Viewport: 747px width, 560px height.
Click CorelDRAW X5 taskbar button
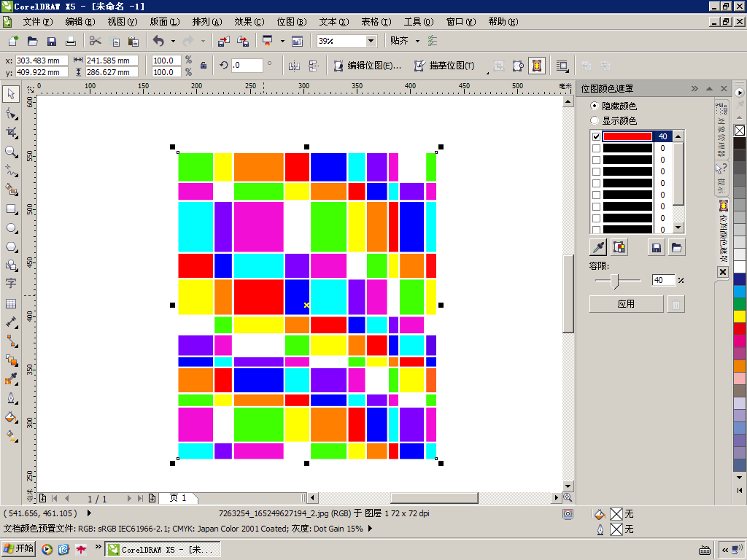click(x=162, y=550)
